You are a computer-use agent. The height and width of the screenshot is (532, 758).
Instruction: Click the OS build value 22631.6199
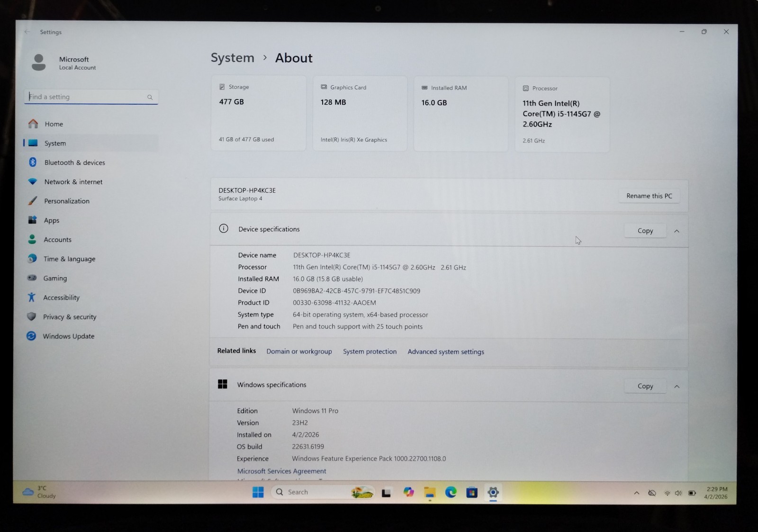click(x=308, y=446)
